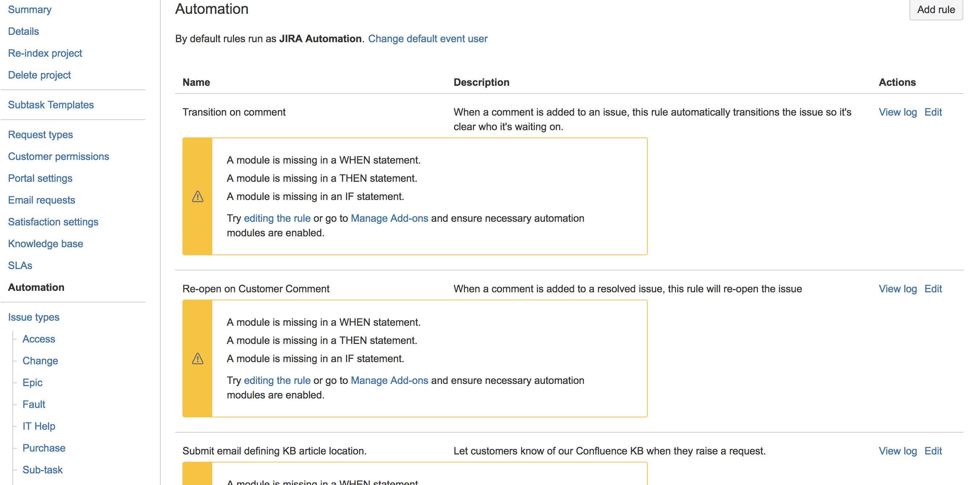Choose Delete project in sidebar
The width and height of the screenshot is (980, 485).
point(39,75)
